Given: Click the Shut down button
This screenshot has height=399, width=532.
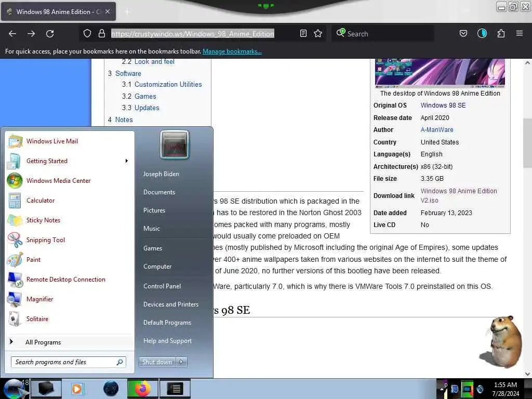Looking at the screenshot, I should tap(157, 362).
